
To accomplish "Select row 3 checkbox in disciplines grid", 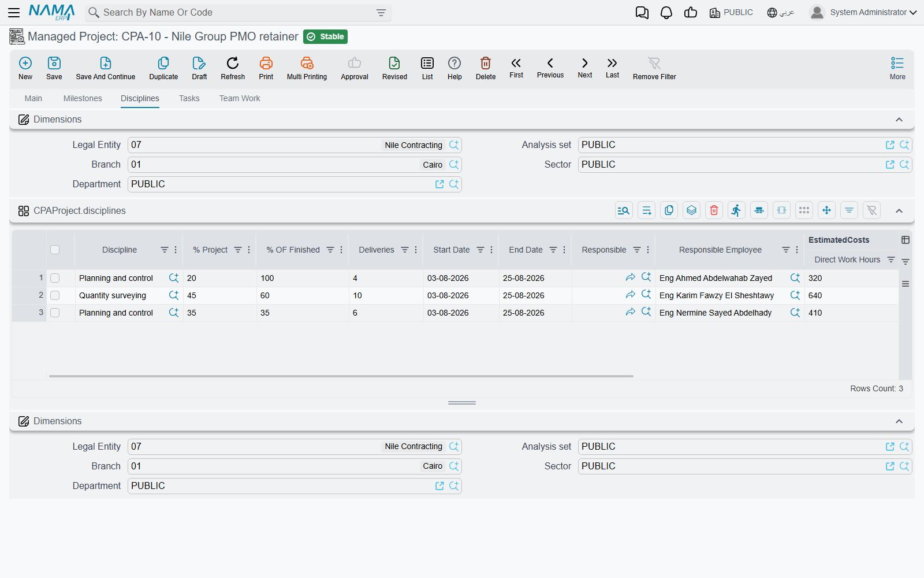I will click(x=55, y=313).
